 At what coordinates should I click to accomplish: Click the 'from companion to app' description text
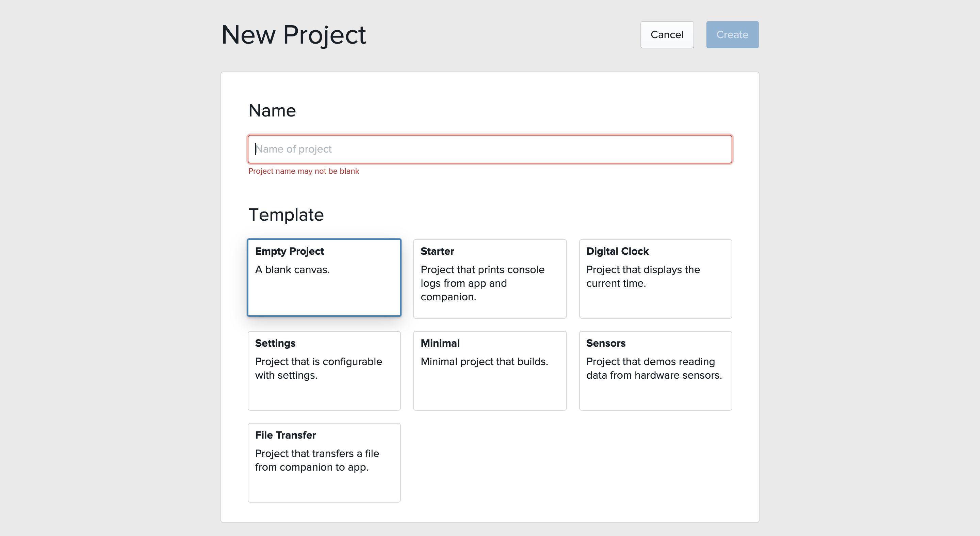(311, 467)
